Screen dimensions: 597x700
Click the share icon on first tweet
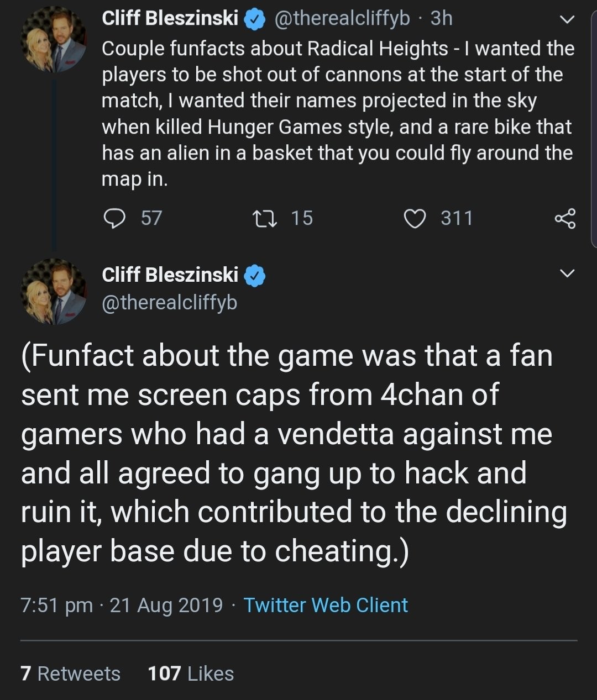click(565, 218)
